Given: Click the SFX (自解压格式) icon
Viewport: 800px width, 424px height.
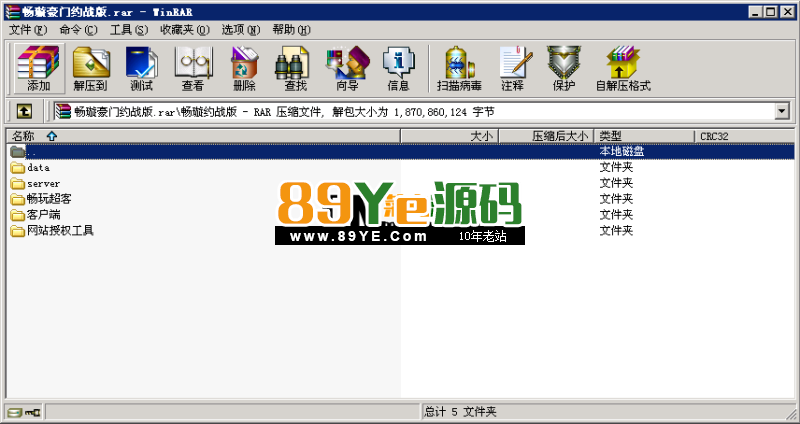Looking at the screenshot, I should point(623,68).
